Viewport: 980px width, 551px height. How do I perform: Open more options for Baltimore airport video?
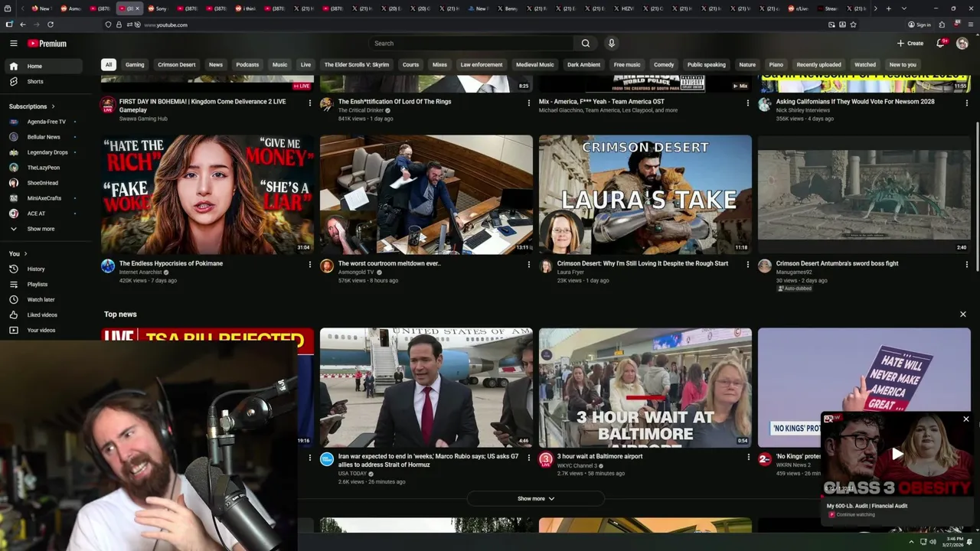point(747,458)
